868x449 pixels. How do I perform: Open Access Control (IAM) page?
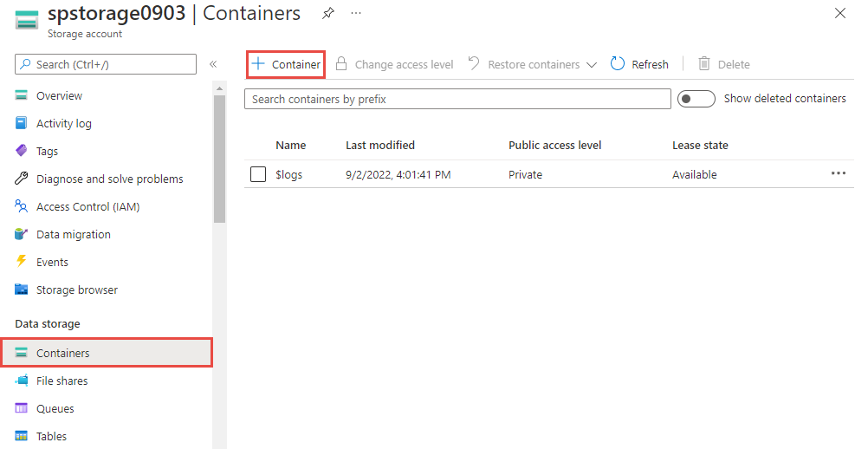(x=87, y=206)
